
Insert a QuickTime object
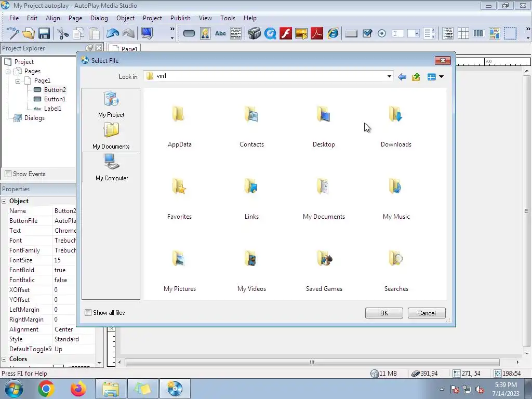[x=270, y=33]
